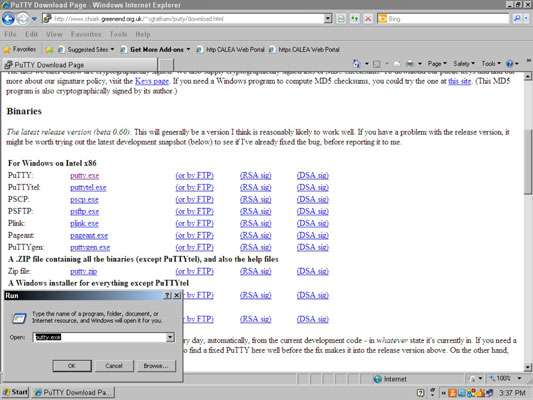533x400 pixels.
Task: Open the Tools menu in the menu bar
Action: pyautogui.click(x=118, y=34)
